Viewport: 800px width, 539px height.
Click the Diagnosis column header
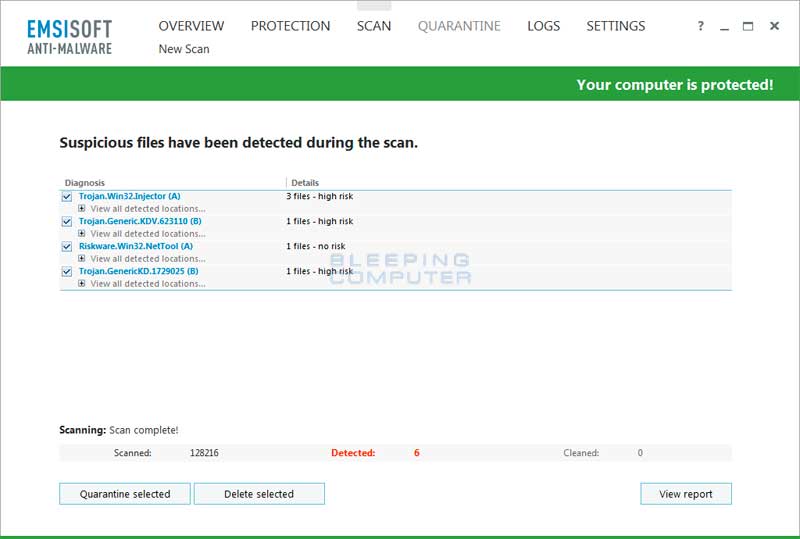point(85,183)
